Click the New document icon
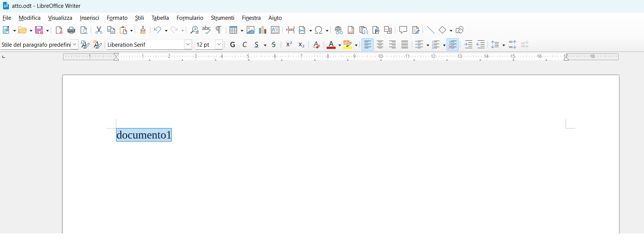The image size is (644, 242). (x=6, y=30)
